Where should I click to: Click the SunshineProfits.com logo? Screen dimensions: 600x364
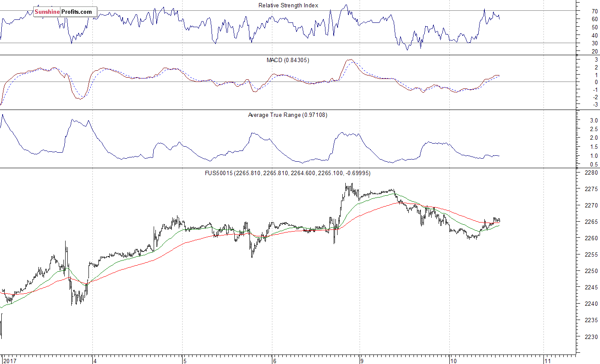pyautogui.click(x=65, y=12)
